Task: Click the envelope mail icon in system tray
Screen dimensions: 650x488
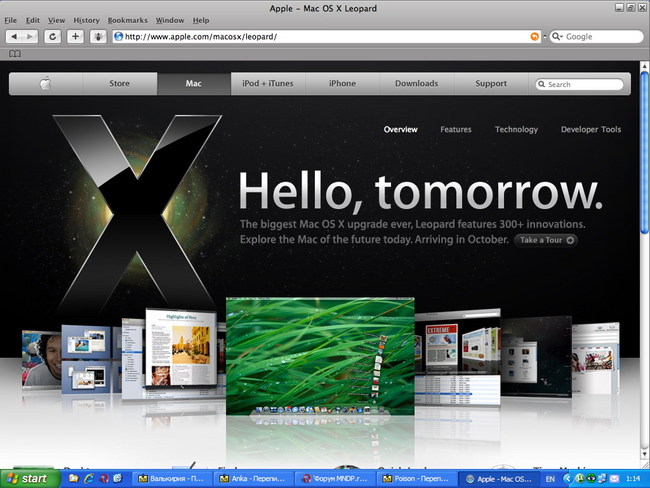Action: coord(614,479)
